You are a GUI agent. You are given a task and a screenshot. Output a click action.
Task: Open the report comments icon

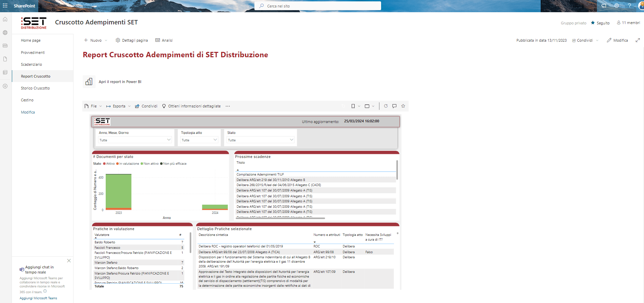(394, 106)
